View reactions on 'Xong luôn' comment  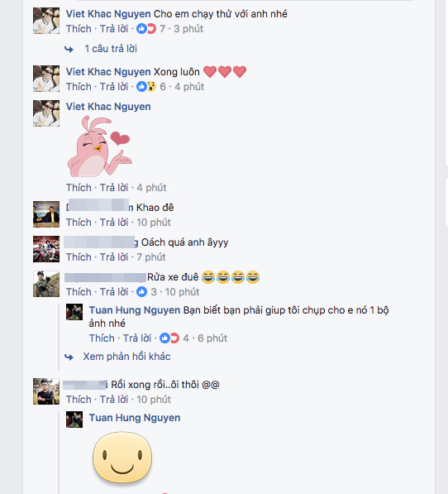(x=150, y=87)
